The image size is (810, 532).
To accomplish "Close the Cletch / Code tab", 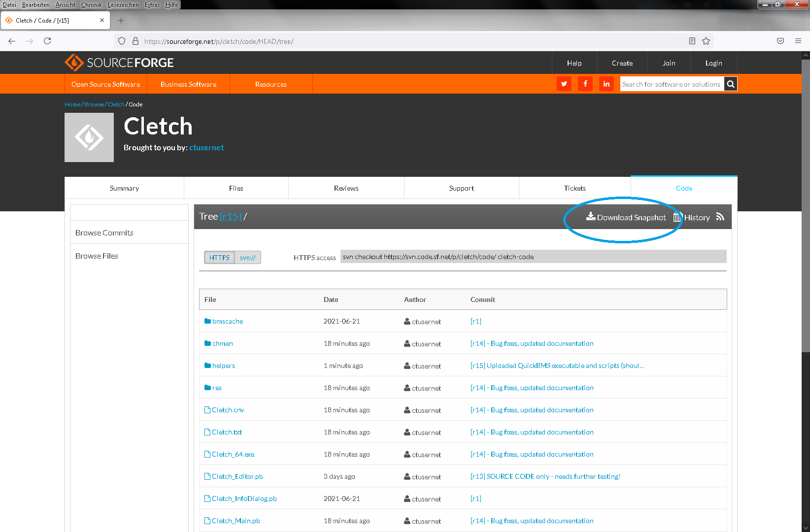I will click(x=102, y=21).
